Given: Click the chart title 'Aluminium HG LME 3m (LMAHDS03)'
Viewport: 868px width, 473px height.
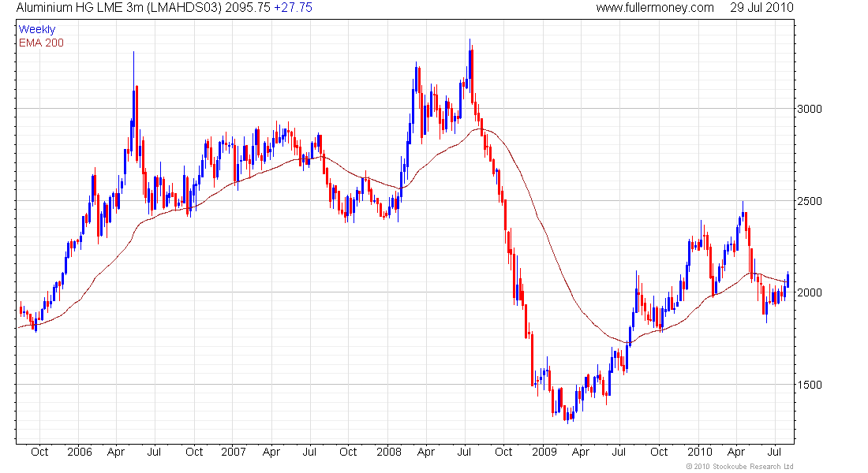Looking at the screenshot, I should [119, 8].
